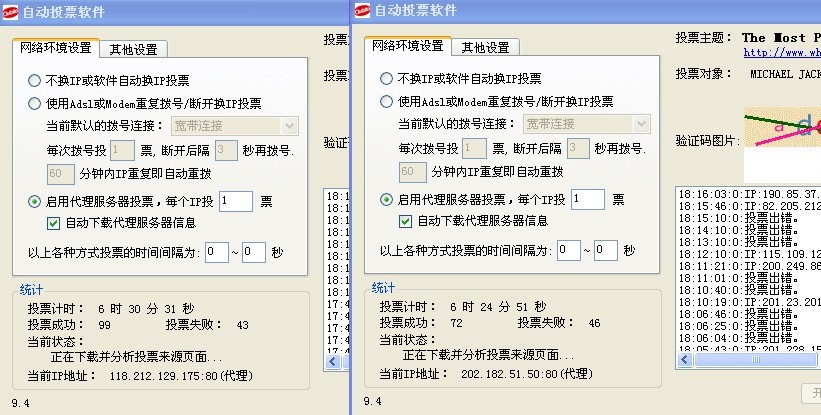Click version 9.4 label in right window
This screenshot has width=821, height=415.
coord(372,401)
